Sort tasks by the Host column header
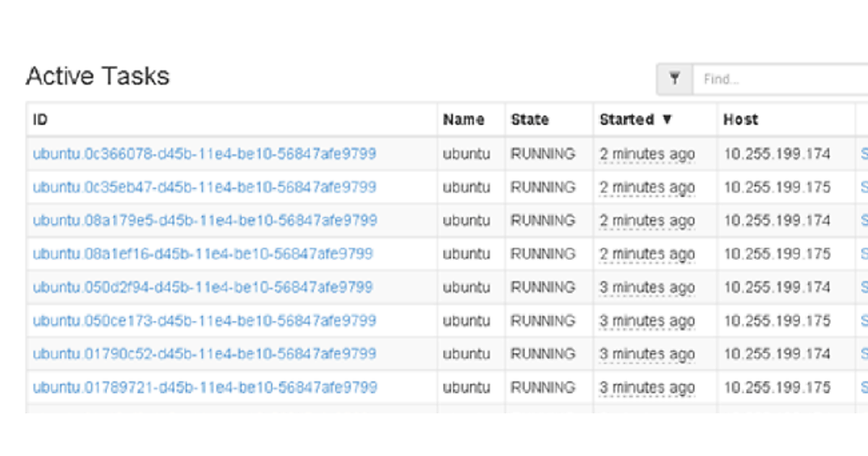 741,119
